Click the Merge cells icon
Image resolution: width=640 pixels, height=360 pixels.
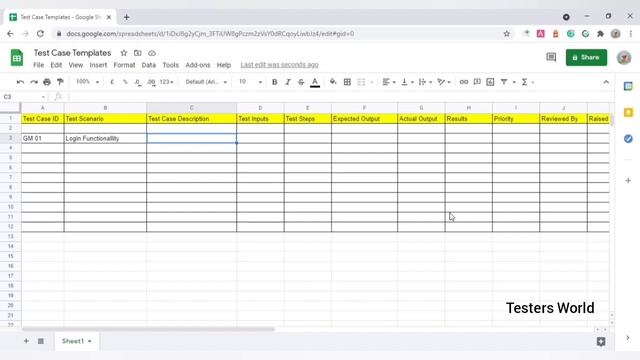tap(362, 82)
